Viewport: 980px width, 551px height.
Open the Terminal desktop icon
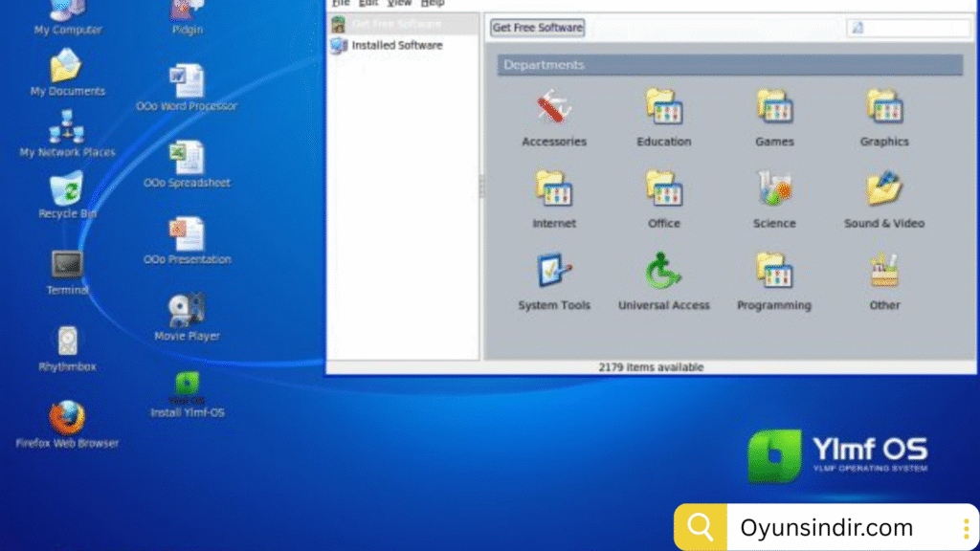(67, 266)
